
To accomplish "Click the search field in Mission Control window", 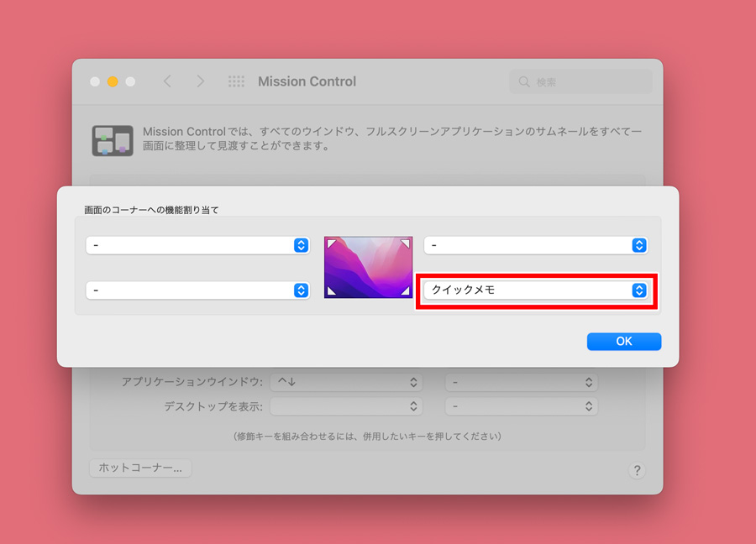I will [x=580, y=82].
